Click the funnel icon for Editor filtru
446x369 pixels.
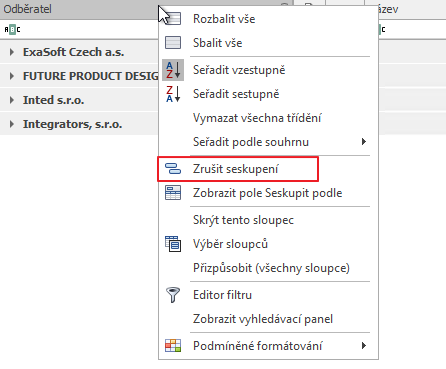point(173,295)
